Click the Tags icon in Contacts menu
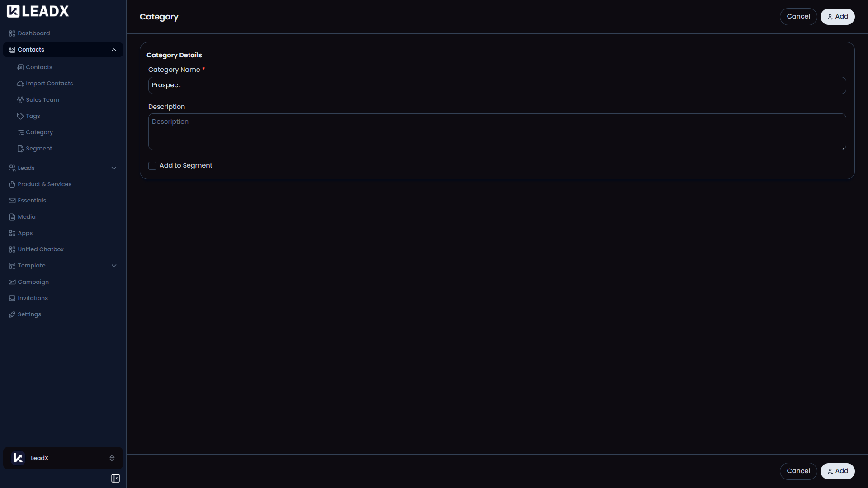The image size is (868, 488). (20, 116)
